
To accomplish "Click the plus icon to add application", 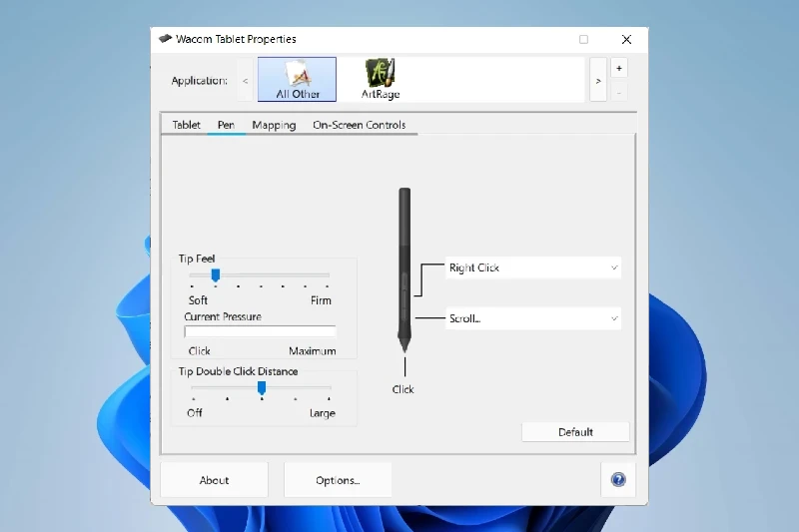I will pos(619,69).
